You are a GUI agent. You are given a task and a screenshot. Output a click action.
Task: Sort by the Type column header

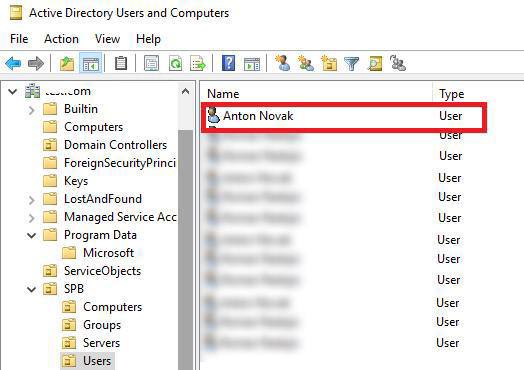451,94
